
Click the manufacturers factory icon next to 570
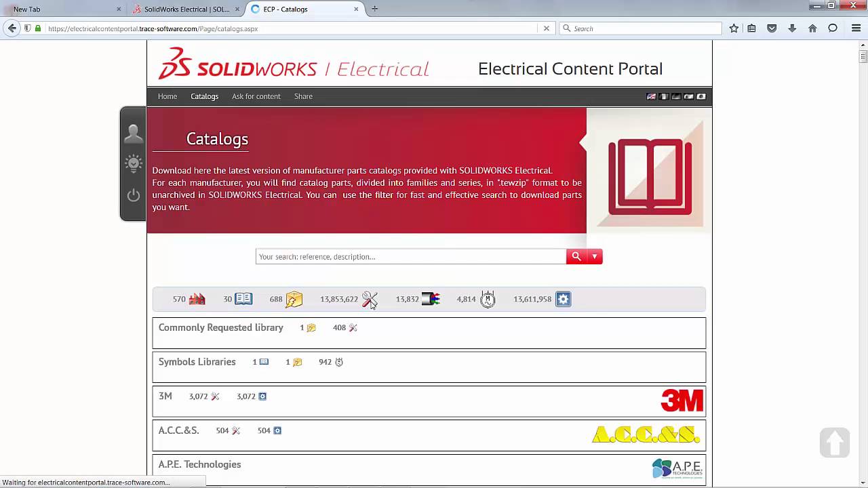tap(197, 299)
